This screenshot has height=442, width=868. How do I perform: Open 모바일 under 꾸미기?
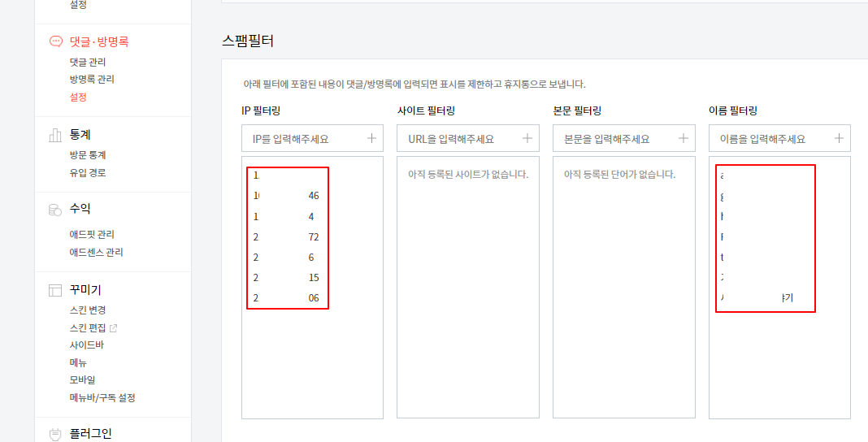[82, 380]
